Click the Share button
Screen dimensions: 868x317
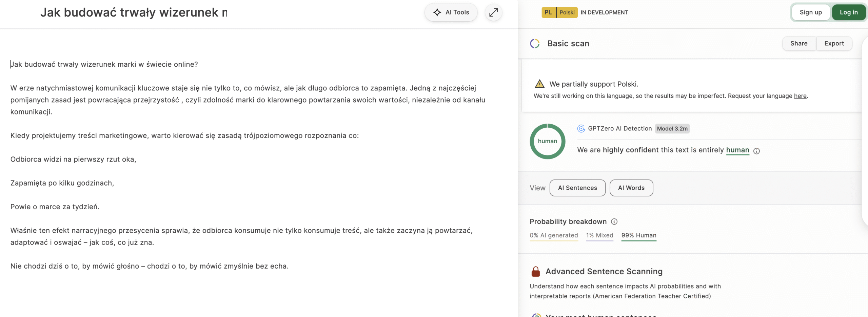point(798,44)
